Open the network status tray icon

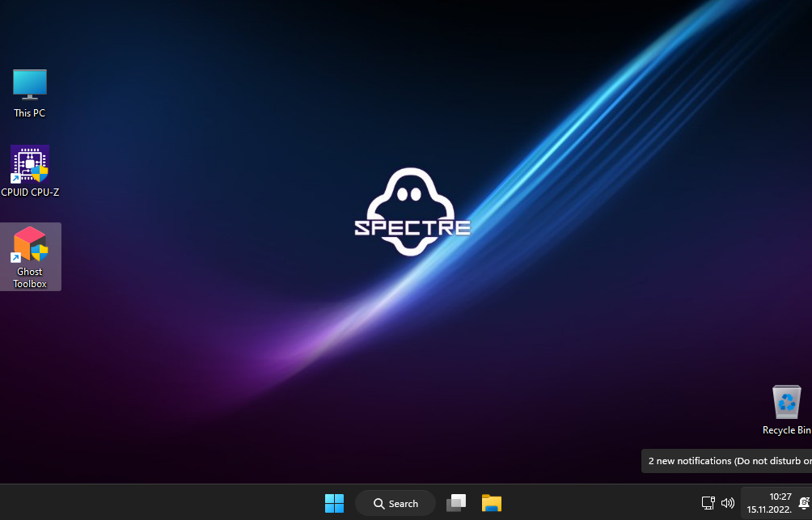708,502
